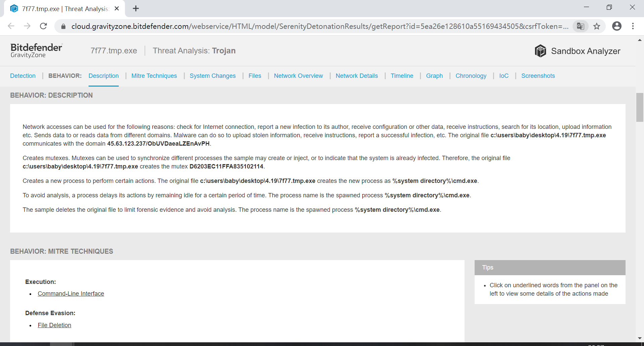
Task: Click the BEHAVIOR: MITRE TECHNIQUES heading
Action: 62,251
